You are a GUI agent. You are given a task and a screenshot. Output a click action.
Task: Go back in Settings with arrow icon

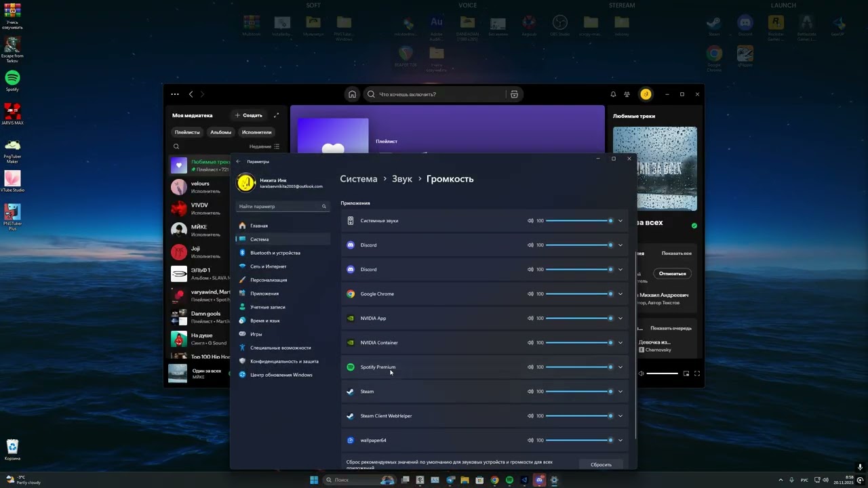point(238,161)
